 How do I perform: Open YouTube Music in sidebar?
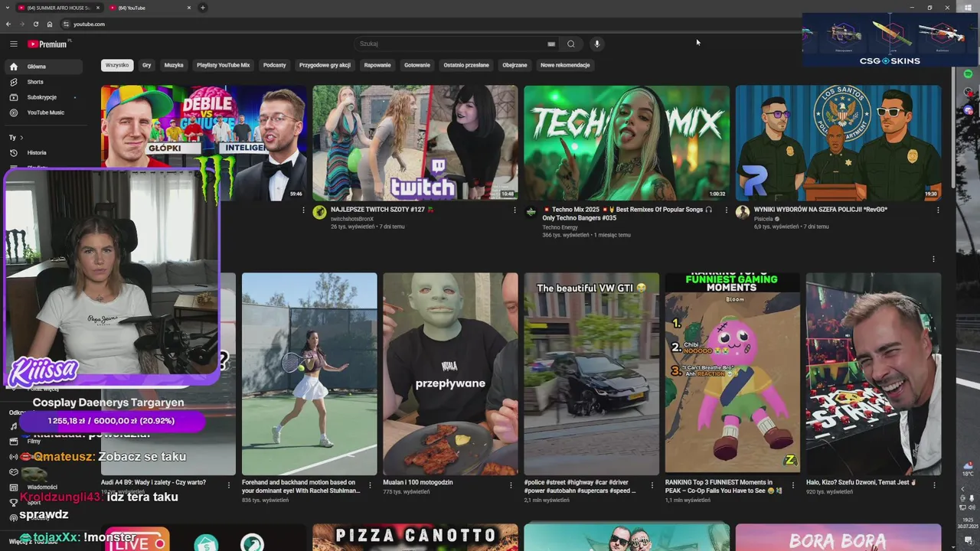(x=44, y=112)
